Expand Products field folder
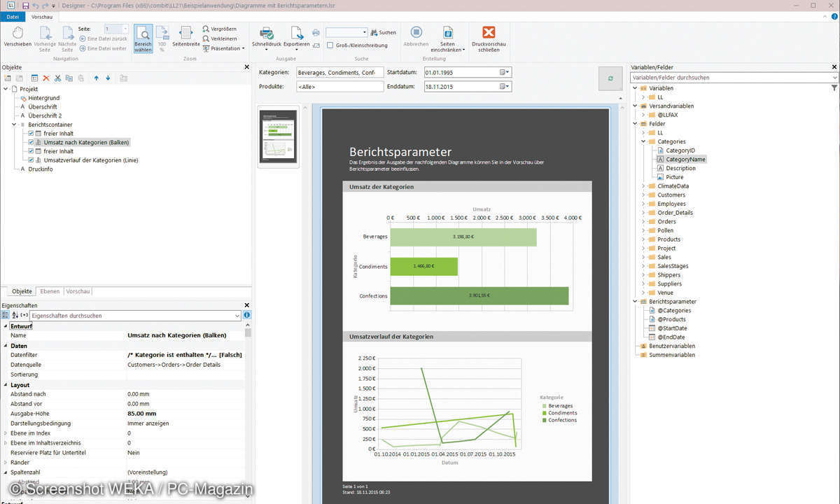840x504 pixels. pos(643,239)
